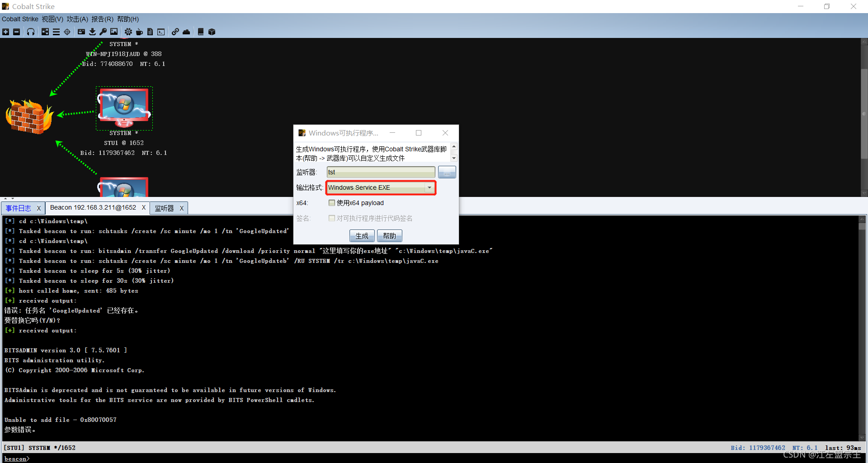Click 'Tasked beacon to sleep for 30s' line
Screen dimensions: 868x463
(96, 281)
